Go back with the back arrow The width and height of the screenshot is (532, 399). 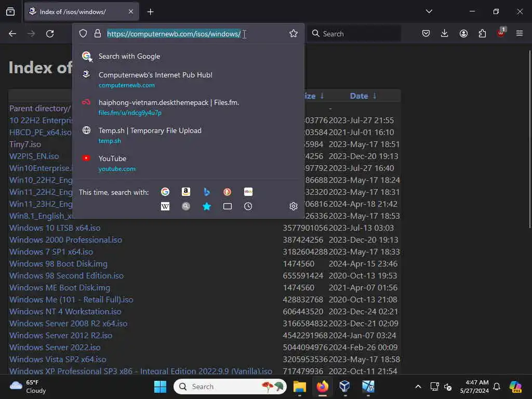12,34
